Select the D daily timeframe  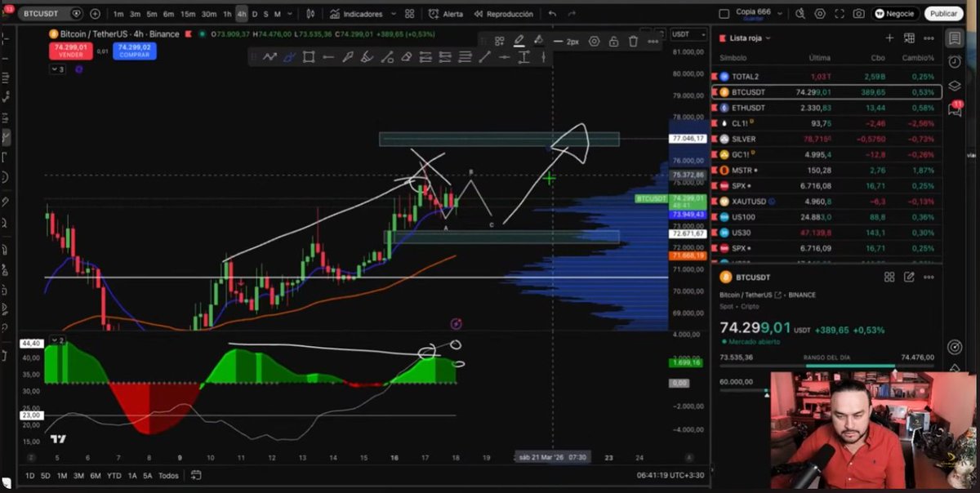pyautogui.click(x=254, y=14)
